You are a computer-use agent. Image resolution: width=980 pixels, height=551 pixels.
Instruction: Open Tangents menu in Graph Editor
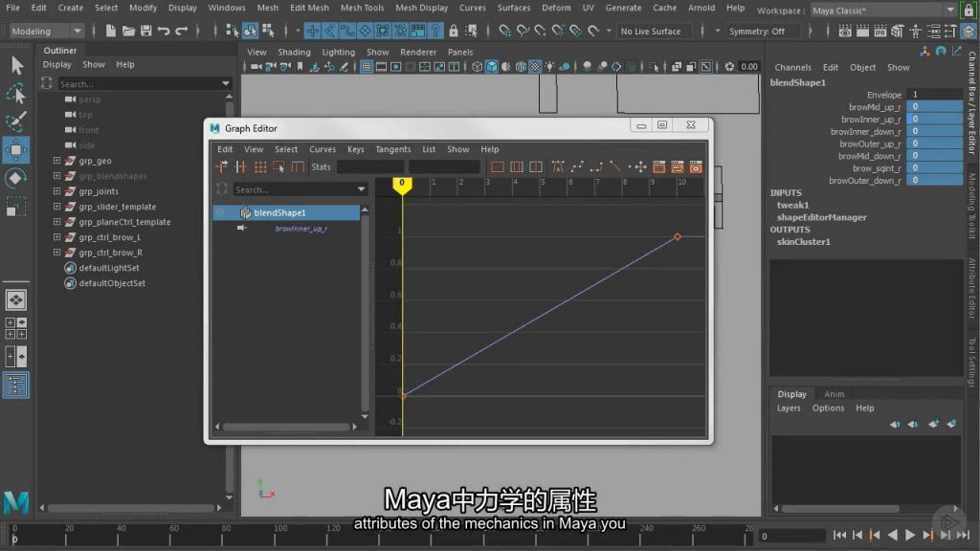click(392, 149)
